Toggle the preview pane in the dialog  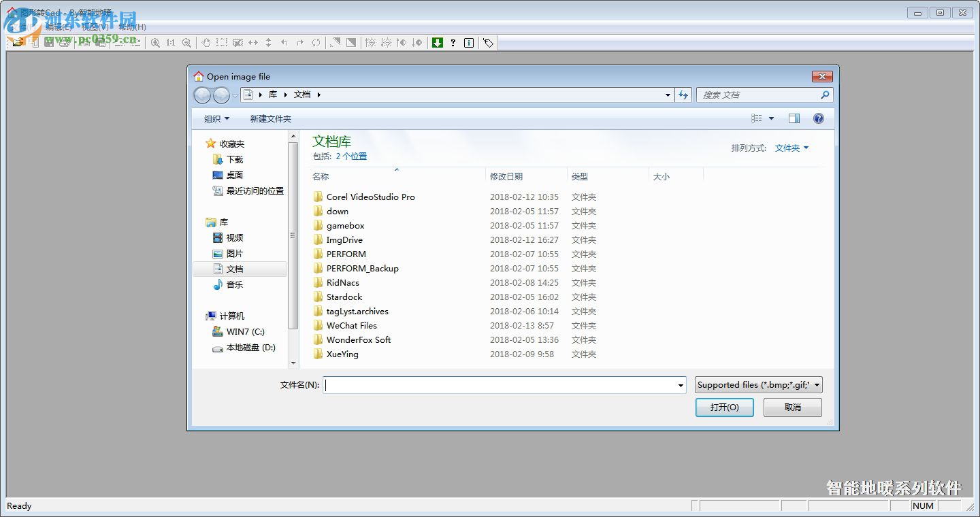(x=794, y=118)
